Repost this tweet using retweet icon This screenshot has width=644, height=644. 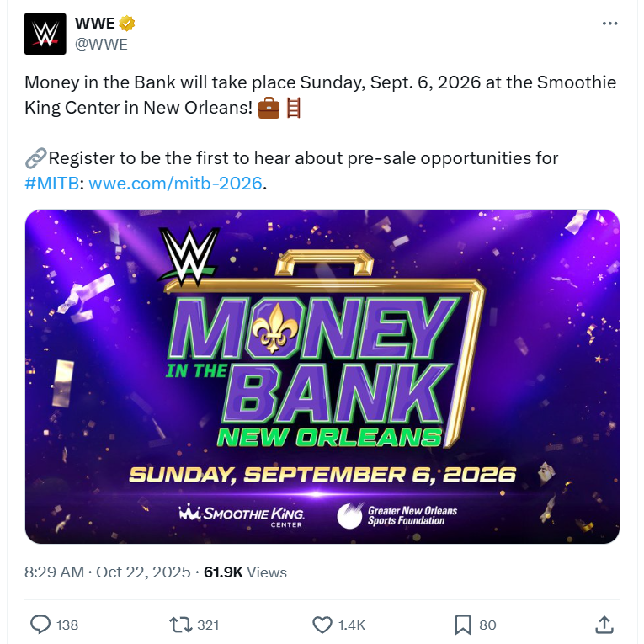[179, 625]
